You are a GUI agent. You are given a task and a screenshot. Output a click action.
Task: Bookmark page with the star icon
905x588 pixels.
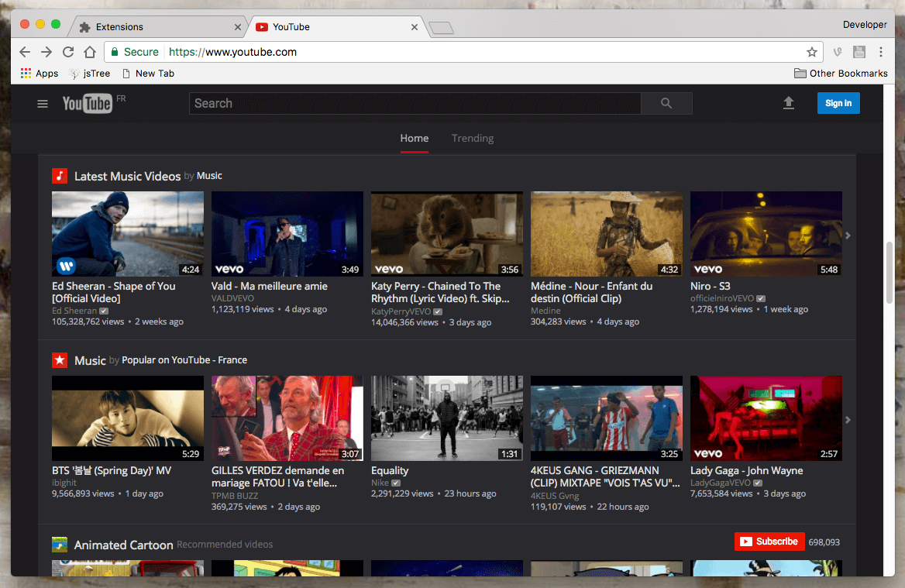tap(811, 52)
